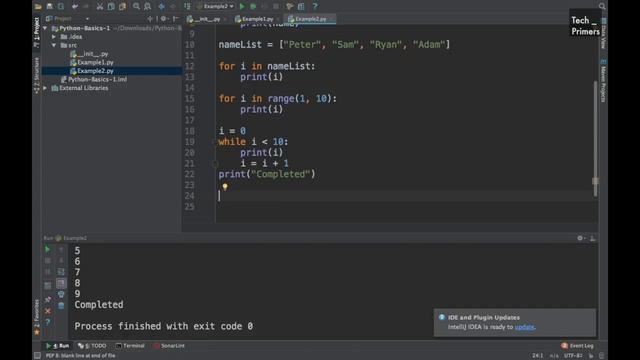Toggle scroll to end in Run console

pos(61,283)
